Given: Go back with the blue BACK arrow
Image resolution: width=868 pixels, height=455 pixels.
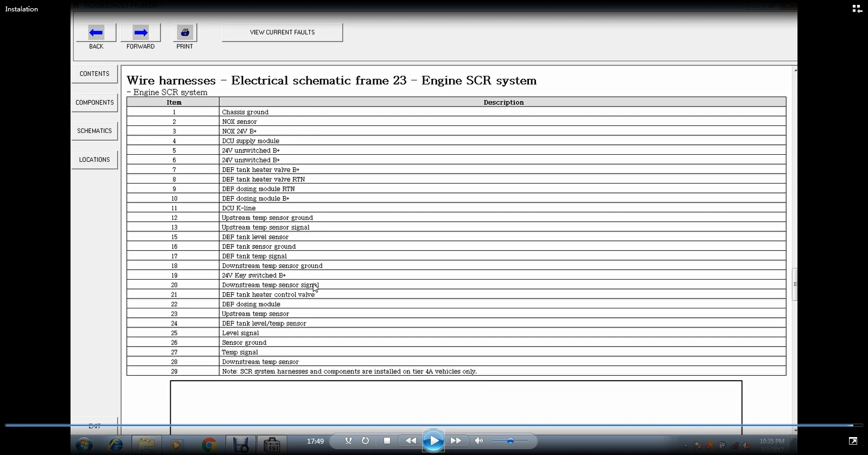Looking at the screenshot, I should click(x=96, y=33).
